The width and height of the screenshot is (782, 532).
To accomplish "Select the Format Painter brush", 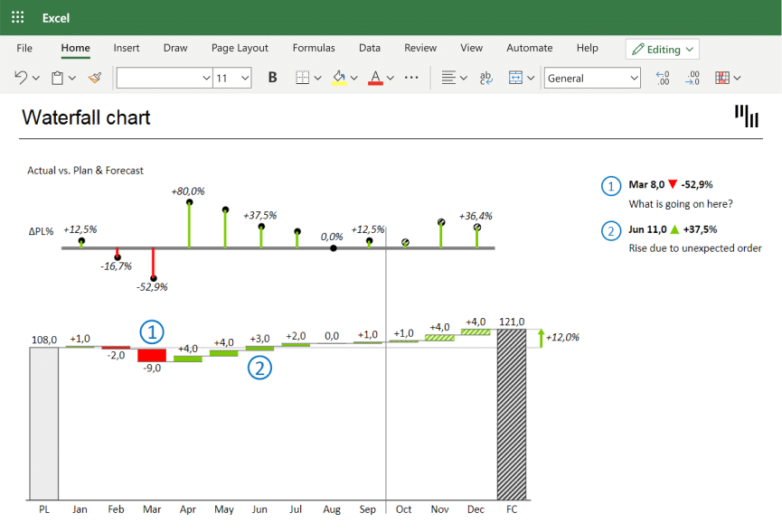I will click(x=95, y=79).
